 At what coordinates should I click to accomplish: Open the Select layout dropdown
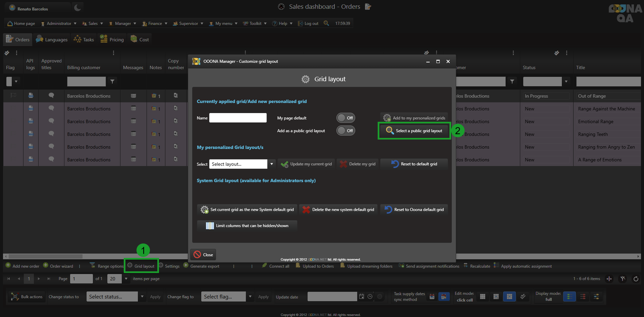click(x=271, y=164)
